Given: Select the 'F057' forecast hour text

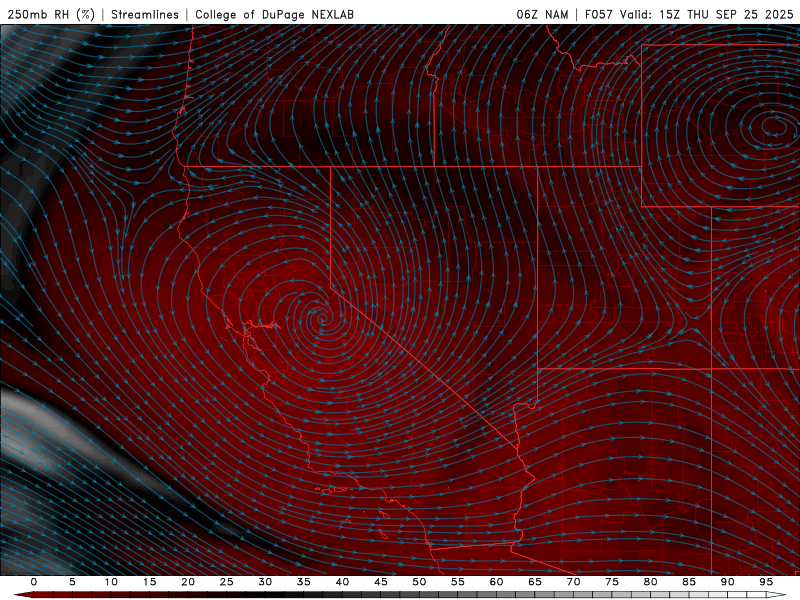Looking at the screenshot, I should coord(599,14).
